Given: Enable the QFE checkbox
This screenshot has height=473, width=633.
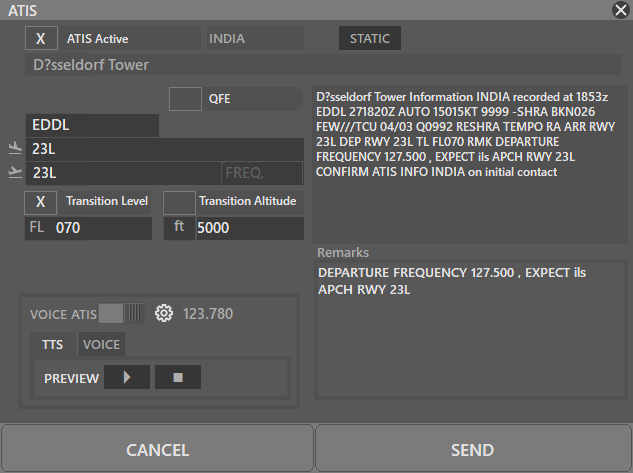Looking at the screenshot, I should click(x=185, y=99).
